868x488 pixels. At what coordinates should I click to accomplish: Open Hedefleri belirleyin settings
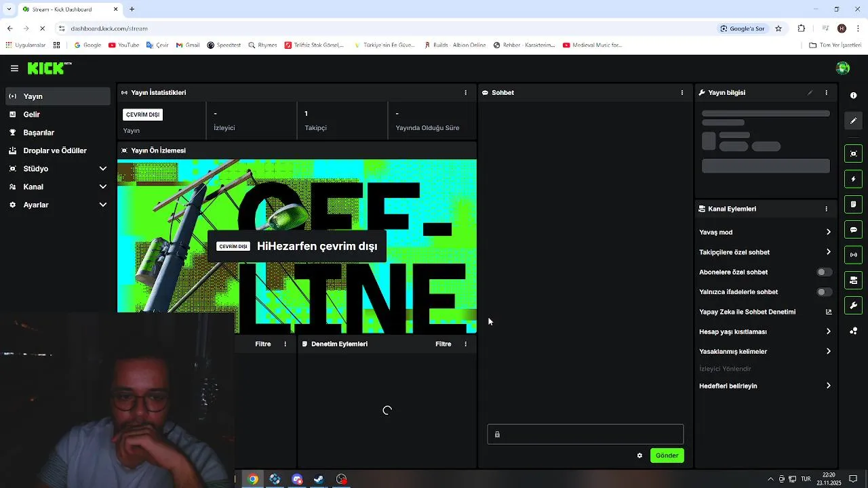pos(765,386)
